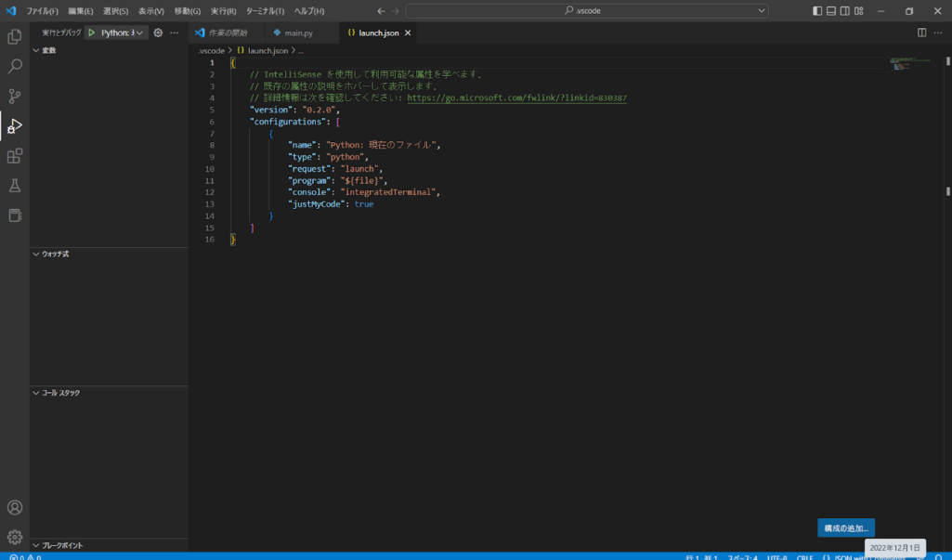Screen dimensions: 952x560
Task: Open the Testing flask icon view
Action: click(x=15, y=185)
